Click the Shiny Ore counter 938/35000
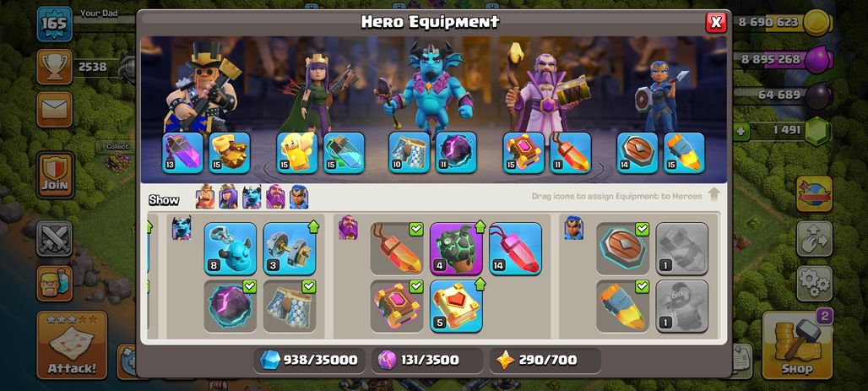The width and height of the screenshot is (868, 391). pos(309,361)
